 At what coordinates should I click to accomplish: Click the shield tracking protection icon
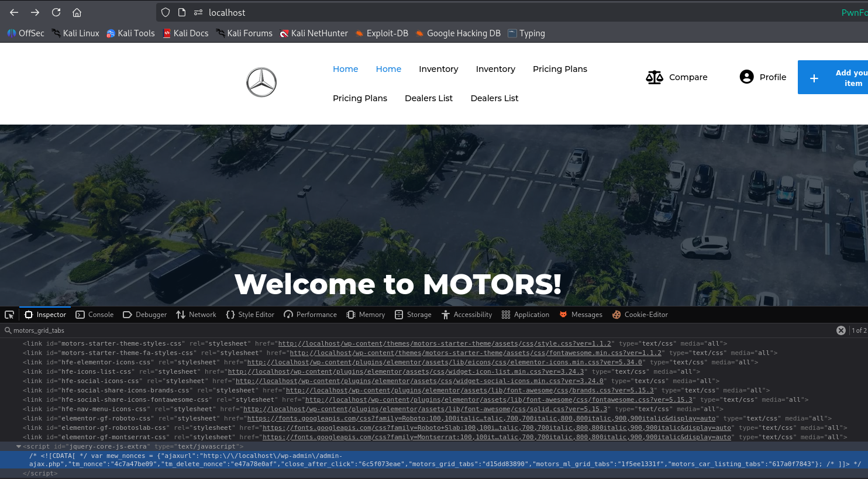pyautogui.click(x=166, y=12)
